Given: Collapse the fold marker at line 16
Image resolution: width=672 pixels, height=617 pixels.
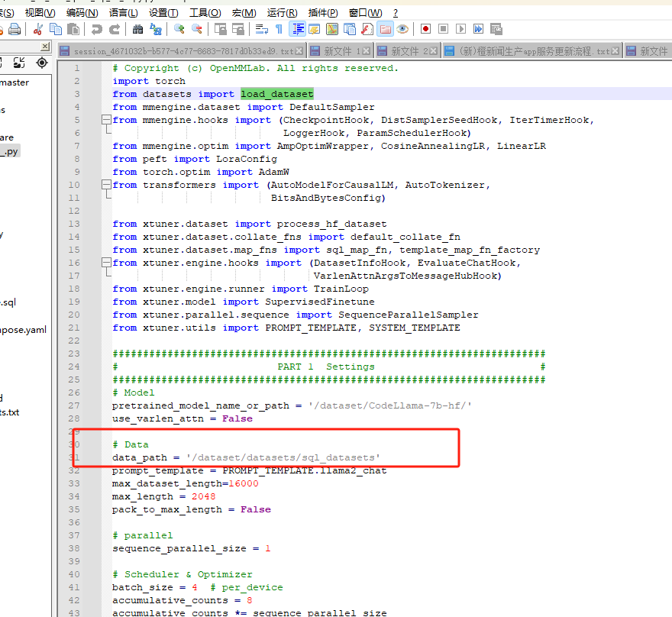Looking at the screenshot, I should point(106,263).
